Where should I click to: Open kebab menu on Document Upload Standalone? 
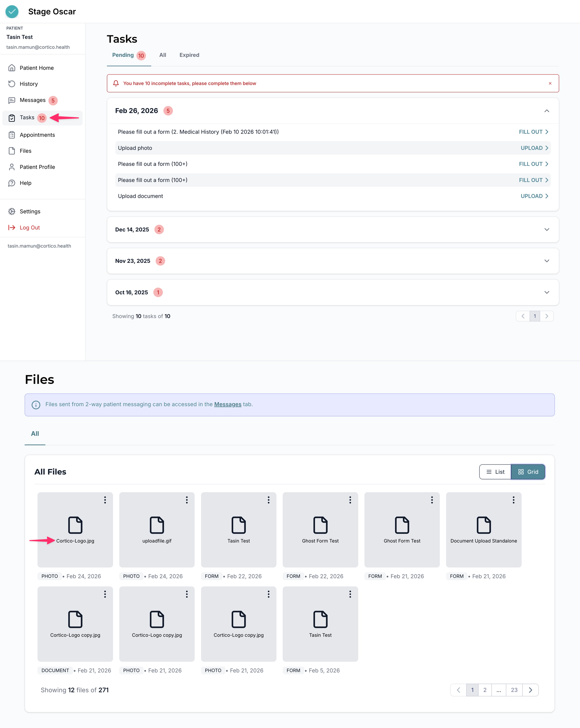[x=513, y=500]
